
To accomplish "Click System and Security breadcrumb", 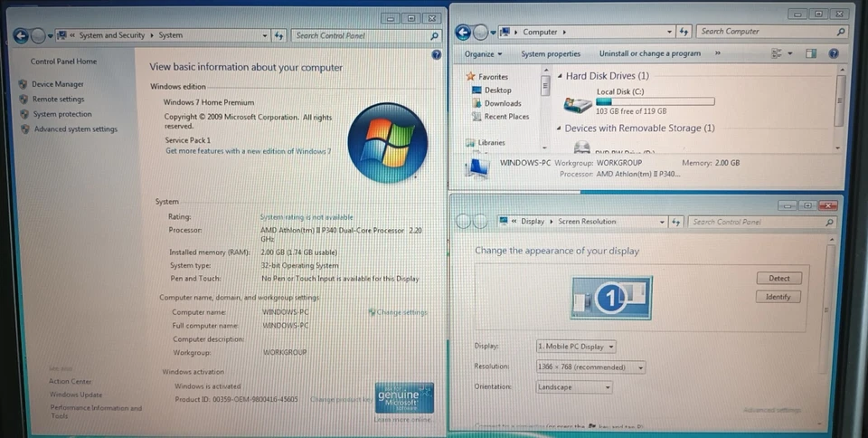I will click(112, 35).
